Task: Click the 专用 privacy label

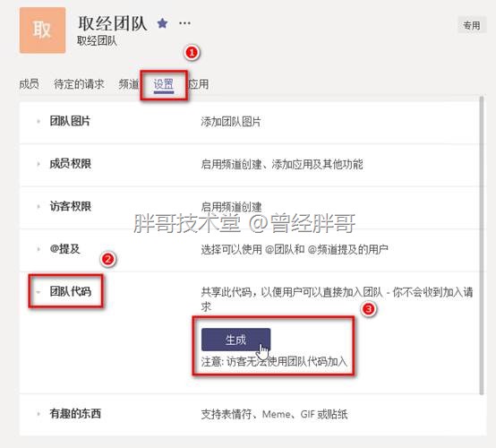Action: (x=472, y=25)
